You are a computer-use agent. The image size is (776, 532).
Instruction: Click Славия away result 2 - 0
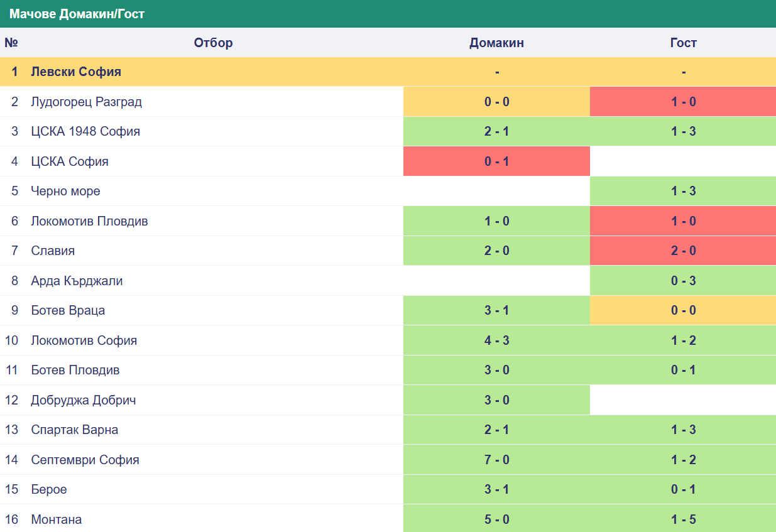point(683,251)
